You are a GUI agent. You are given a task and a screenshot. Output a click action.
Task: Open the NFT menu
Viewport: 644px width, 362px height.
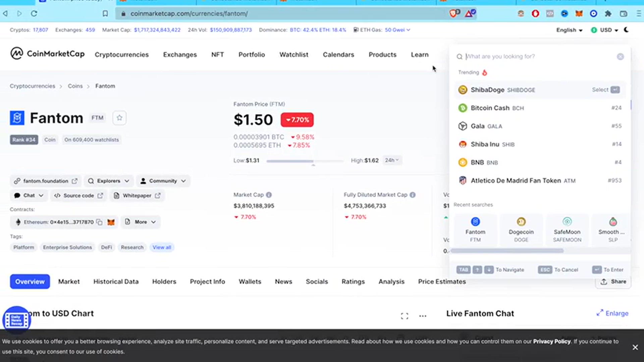(x=217, y=55)
